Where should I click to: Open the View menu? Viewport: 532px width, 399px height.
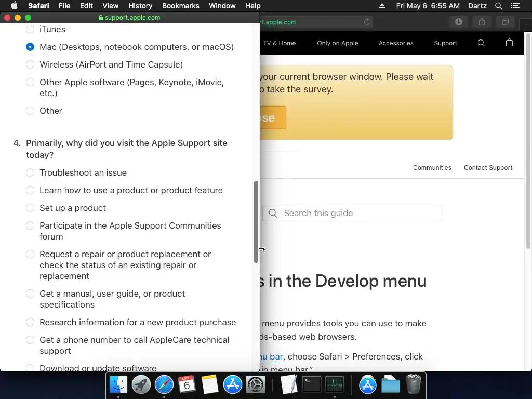click(x=110, y=6)
